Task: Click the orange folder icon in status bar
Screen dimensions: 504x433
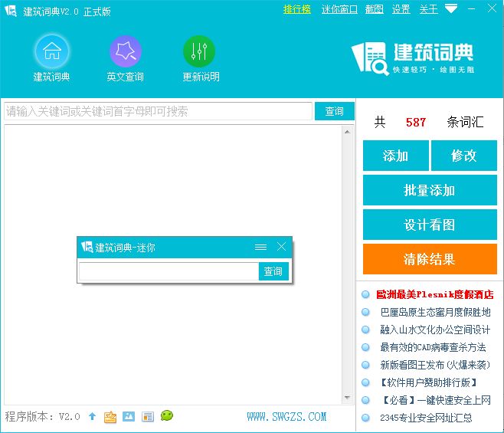Action: click(110, 417)
